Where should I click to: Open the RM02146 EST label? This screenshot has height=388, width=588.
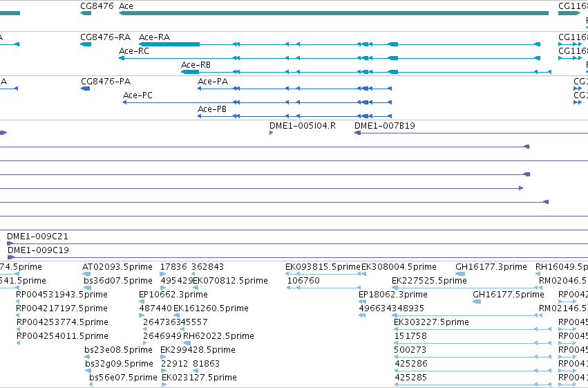click(x=563, y=308)
